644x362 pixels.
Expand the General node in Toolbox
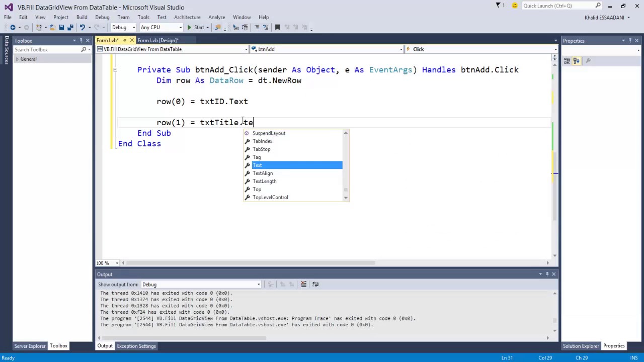[x=17, y=59]
